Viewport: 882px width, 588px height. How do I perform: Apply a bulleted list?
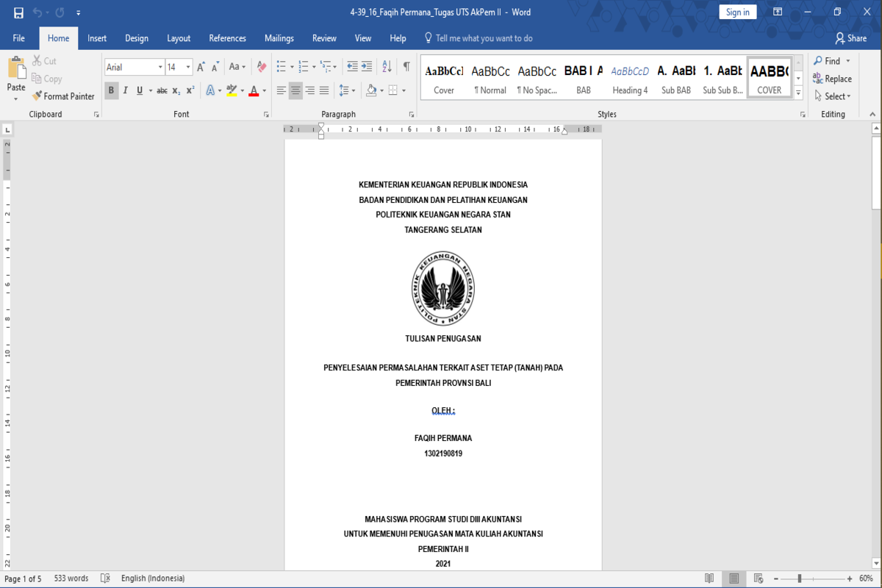tap(281, 67)
